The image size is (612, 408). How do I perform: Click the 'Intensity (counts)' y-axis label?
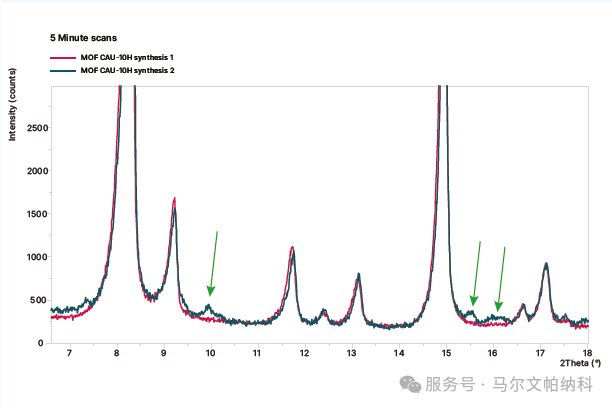point(13,106)
